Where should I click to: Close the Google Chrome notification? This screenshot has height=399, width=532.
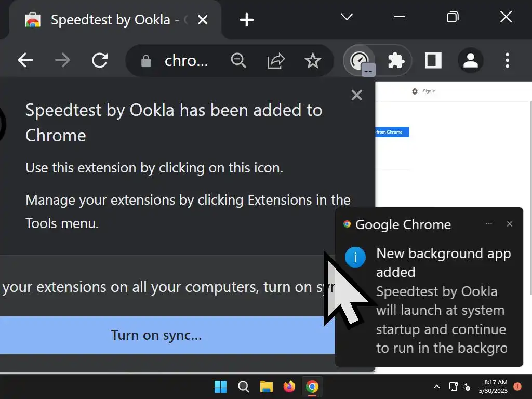[509, 224]
